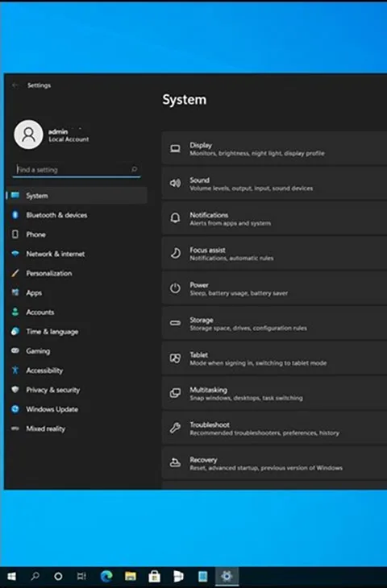The image size is (387, 588).
Task: Open Storage drive icon
Action: [175, 323]
